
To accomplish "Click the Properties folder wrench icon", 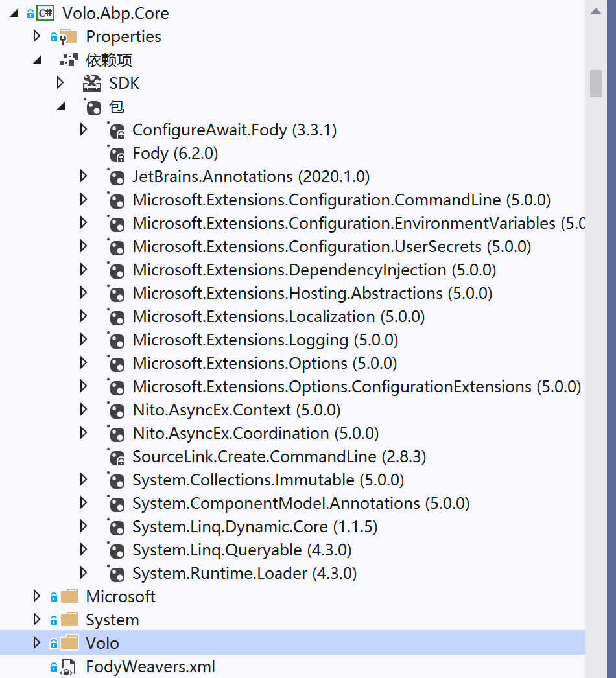I will coord(67,37).
